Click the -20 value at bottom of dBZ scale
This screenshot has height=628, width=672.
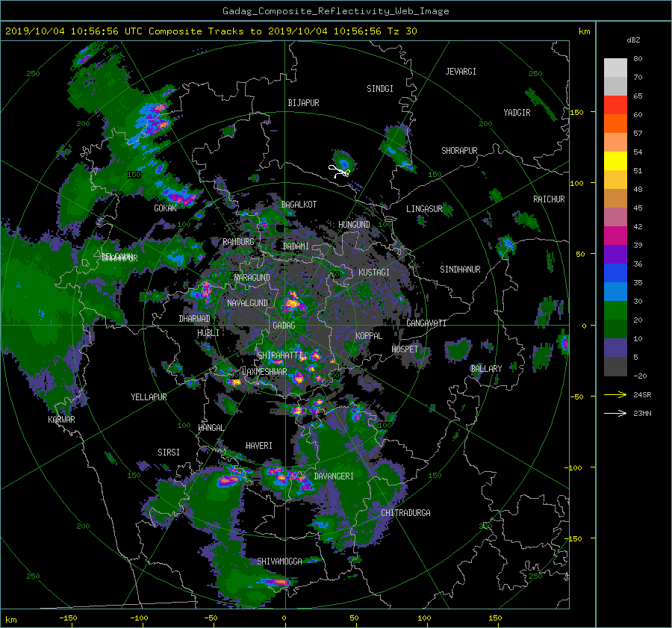tap(640, 376)
